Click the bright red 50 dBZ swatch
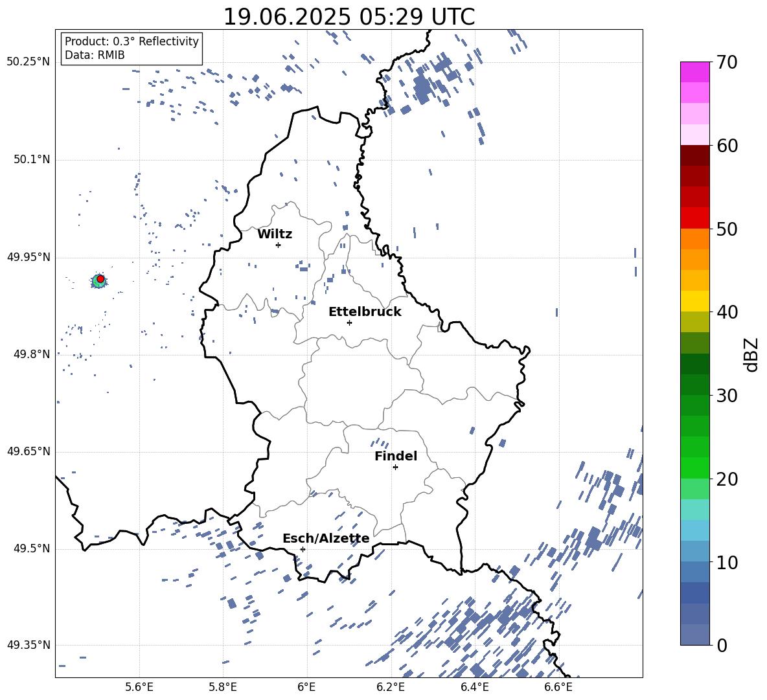This screenshot has height=700, width=767. click(694, 218)
